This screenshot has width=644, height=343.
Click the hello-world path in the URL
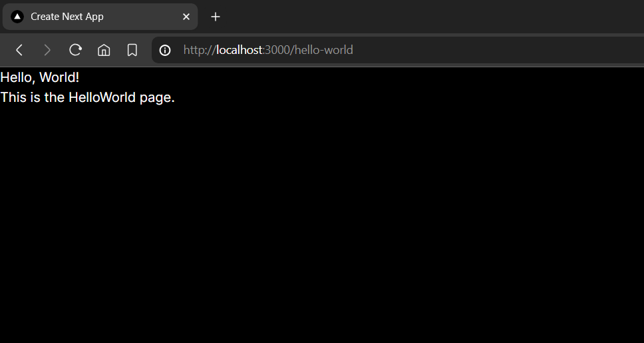click(323, 50)
